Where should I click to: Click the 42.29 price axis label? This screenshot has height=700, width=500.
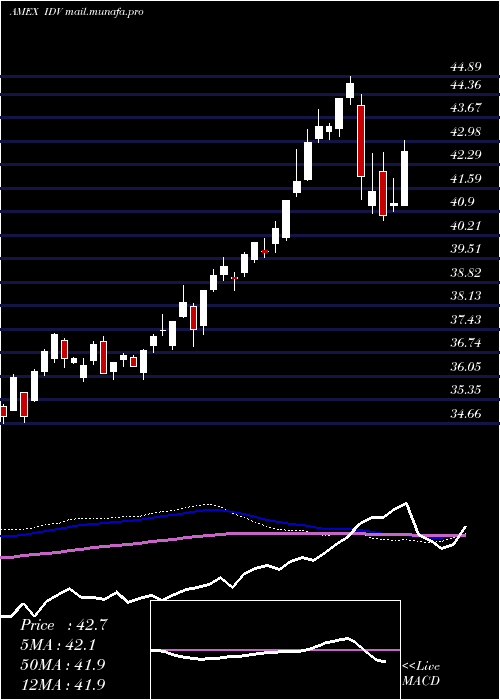pyautogui.click(x=466, y=155)
